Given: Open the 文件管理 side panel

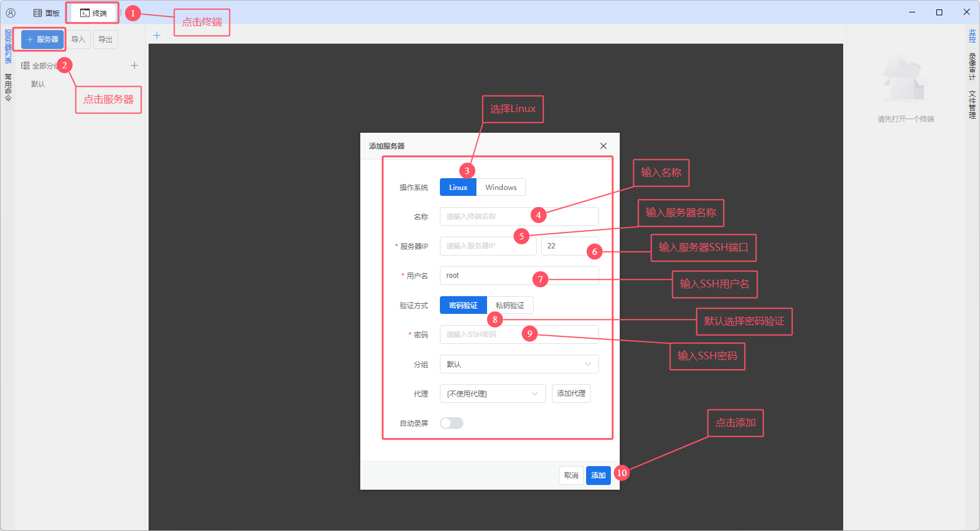Looking at the screenshot, I should click(972, 104).
